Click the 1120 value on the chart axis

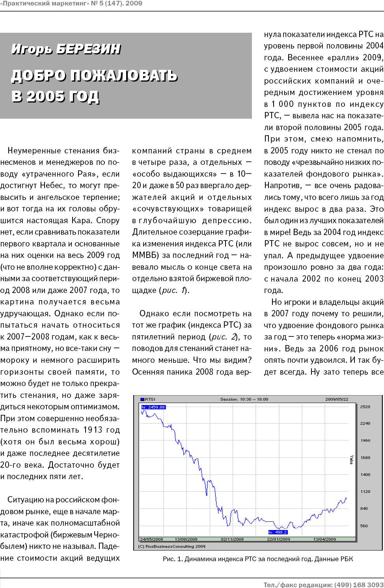click(365, 492)
